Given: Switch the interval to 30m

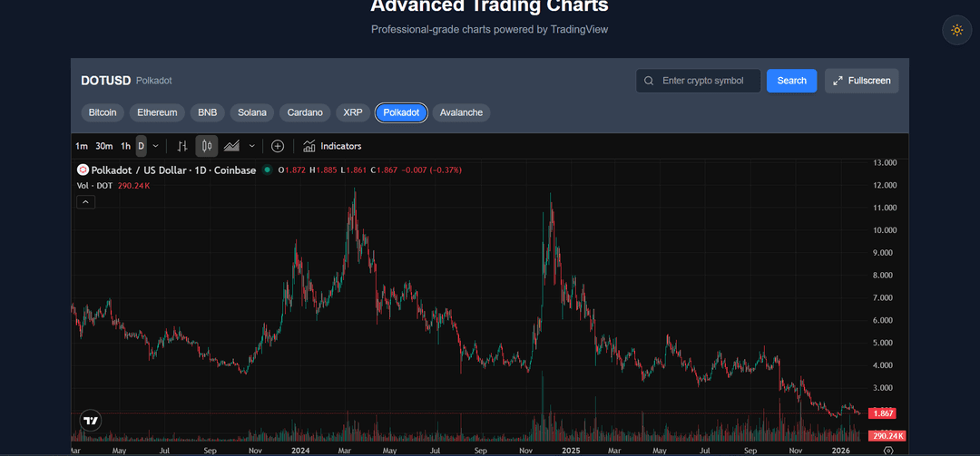Looking at the screenshot, I should 103,146.
